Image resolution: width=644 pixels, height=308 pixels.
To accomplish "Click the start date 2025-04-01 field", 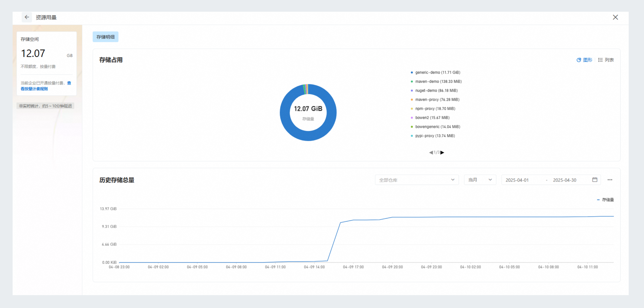I will pyautogui.click(x=517, y=180).
